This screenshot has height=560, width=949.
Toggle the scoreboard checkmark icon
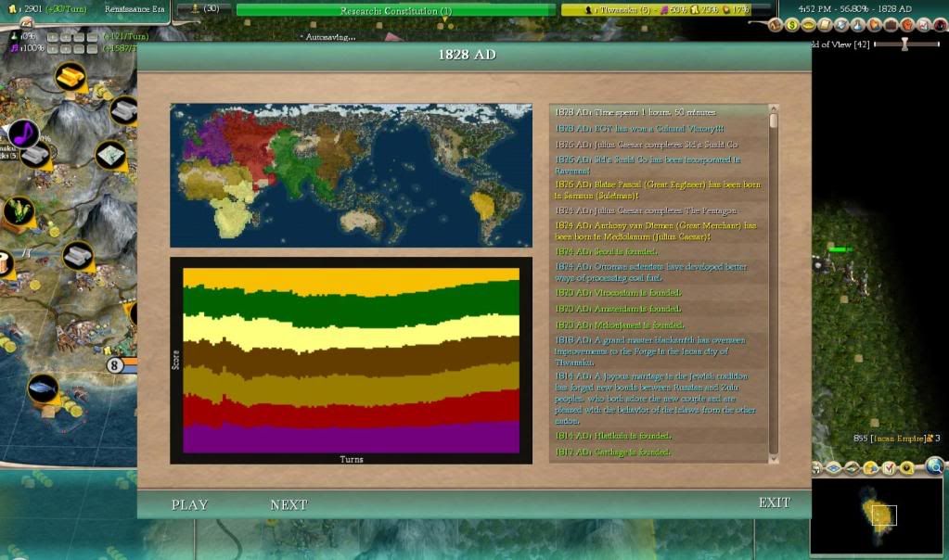tap(889, 469)
